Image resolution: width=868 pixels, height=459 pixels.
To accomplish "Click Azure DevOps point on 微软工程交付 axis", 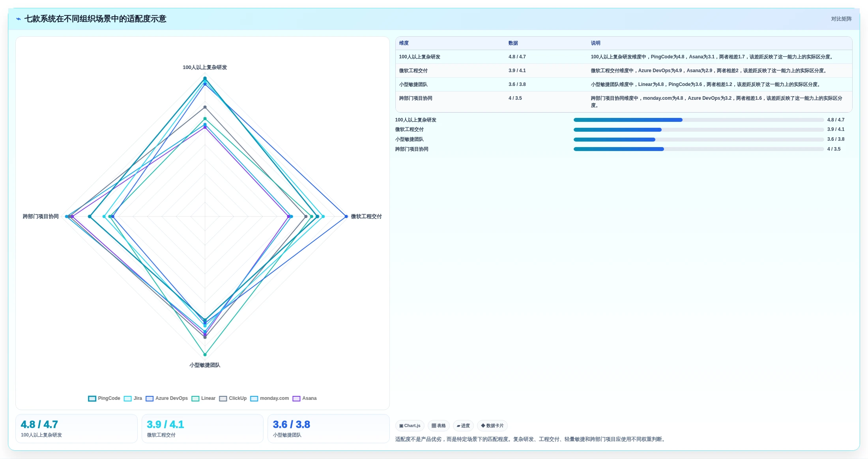I will 346,216.
